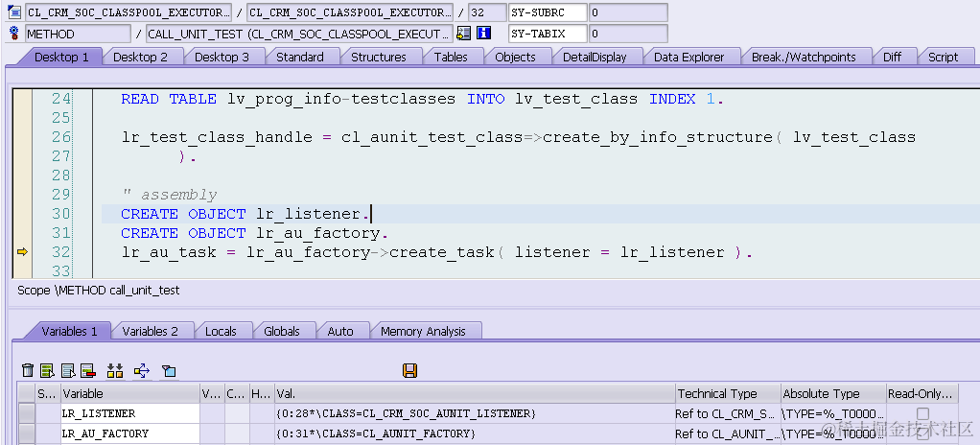Click the orange floppy disk save icon
Viewport: 980px width, 445px height.
410,370
